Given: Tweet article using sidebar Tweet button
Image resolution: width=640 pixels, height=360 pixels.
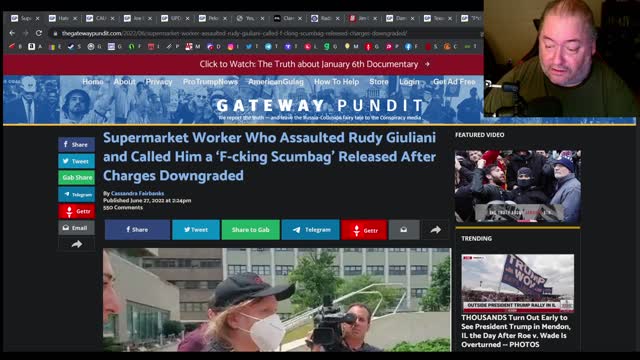Looking at the screenshot, I should [76, 161].
